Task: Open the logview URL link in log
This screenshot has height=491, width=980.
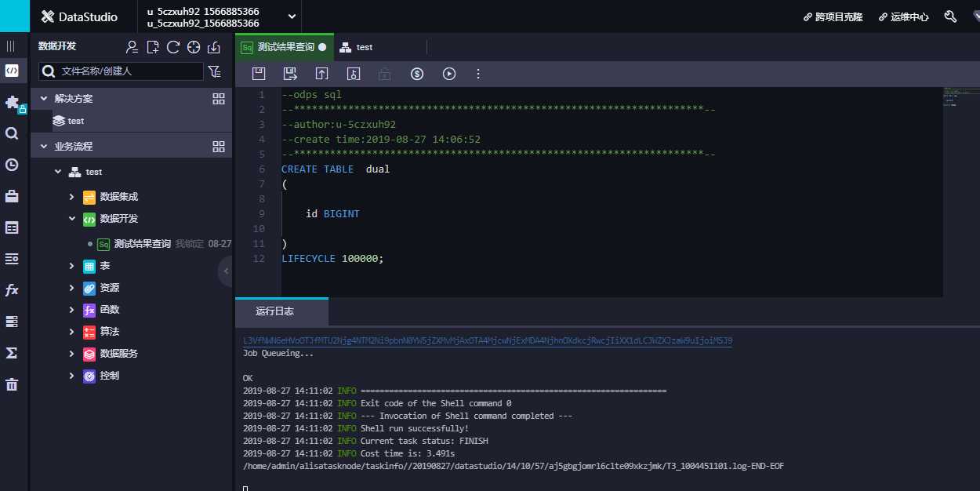Action: click(488, 341)
